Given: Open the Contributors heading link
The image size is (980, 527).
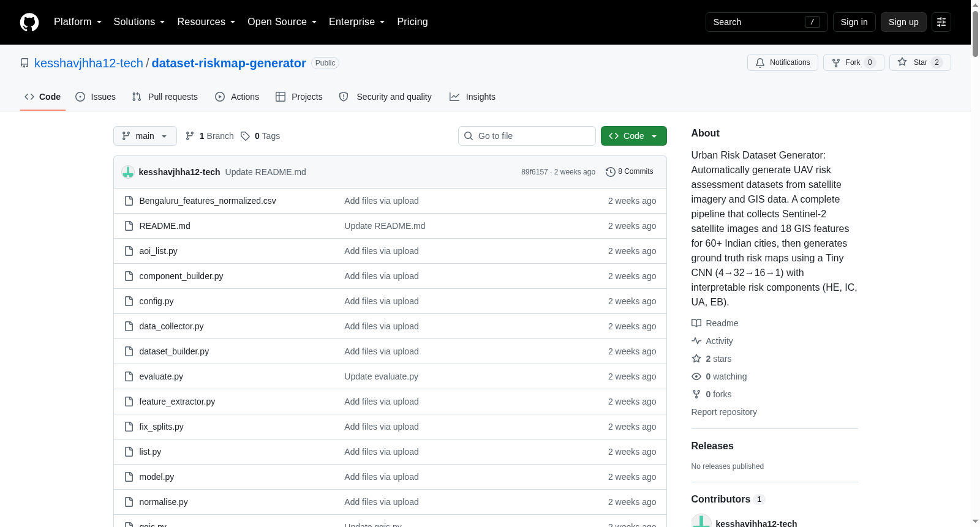Looking at the screenshot, I should click(728, 499).
